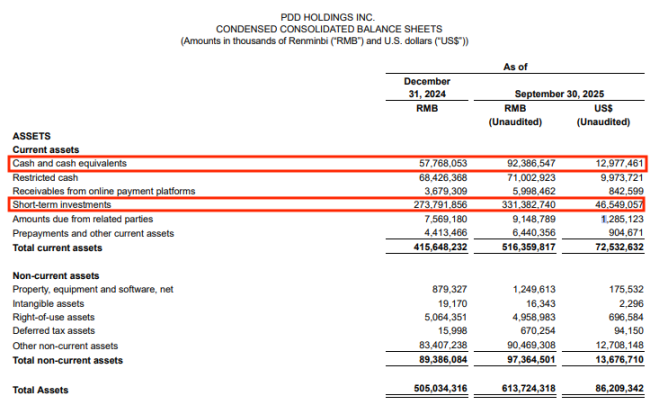Click the 331,382,740 short-term investments value
Image resolution: width=650 pixels, height=405 pixels.
point(511,204)
